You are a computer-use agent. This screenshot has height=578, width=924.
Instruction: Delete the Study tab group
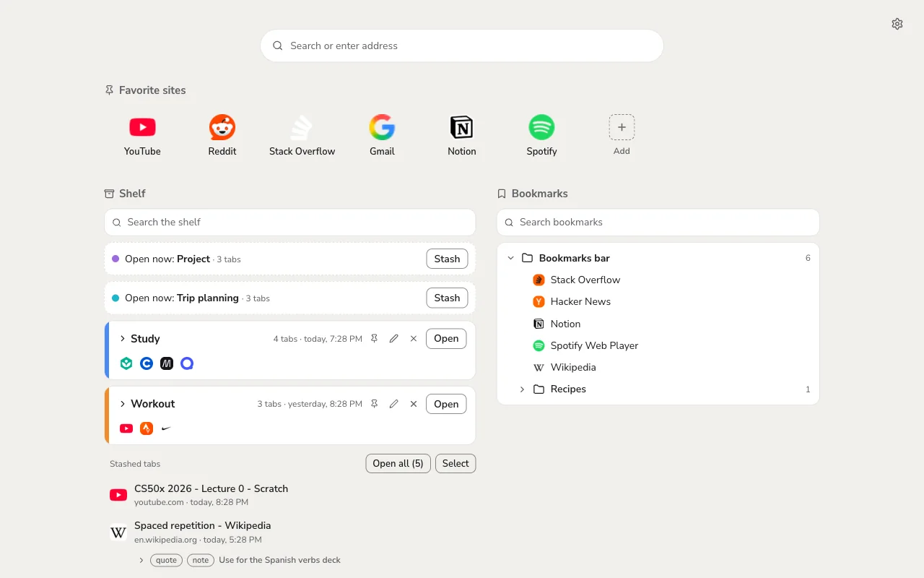(414, 338)
